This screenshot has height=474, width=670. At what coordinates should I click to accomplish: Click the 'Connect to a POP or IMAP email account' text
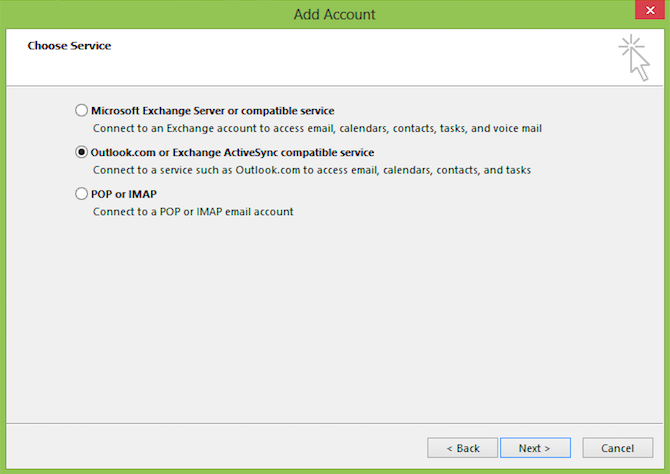[193, 212]
